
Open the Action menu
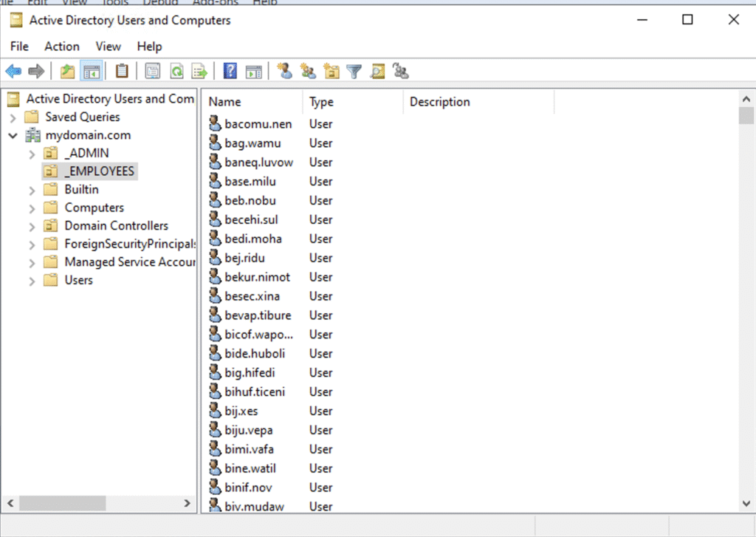click(62, 46)
